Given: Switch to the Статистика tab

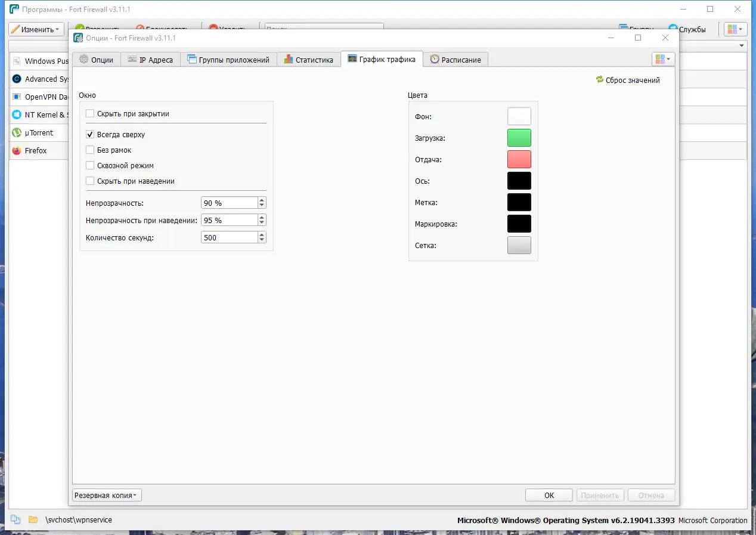Looking at the screenshot, I should (309, 60).
